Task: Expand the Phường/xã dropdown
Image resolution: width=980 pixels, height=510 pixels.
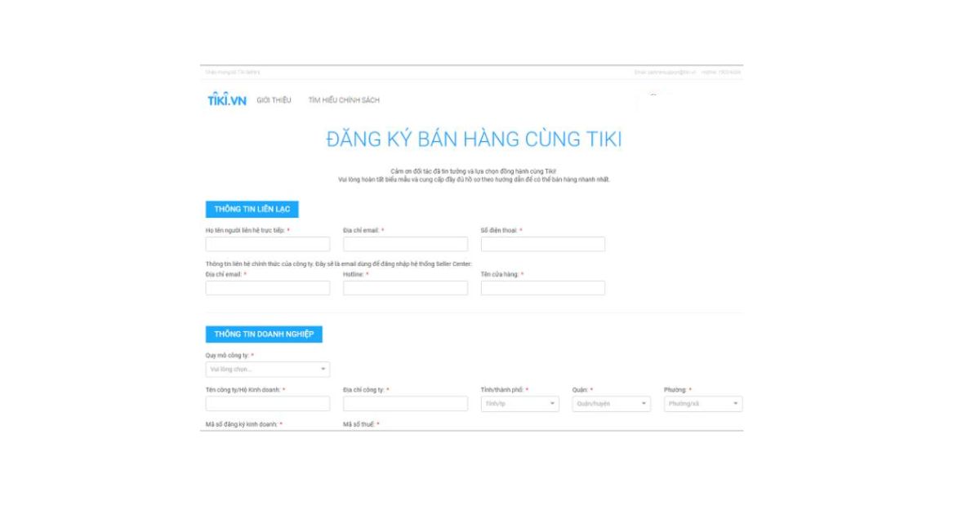Action: (703, 404)
